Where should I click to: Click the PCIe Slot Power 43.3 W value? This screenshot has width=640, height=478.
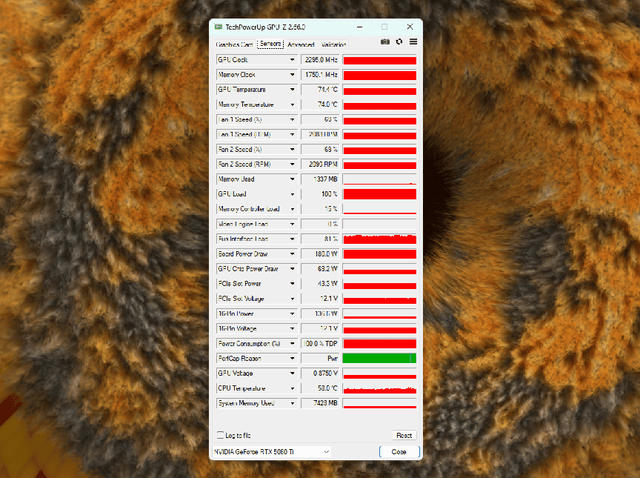tap(320, 284)
